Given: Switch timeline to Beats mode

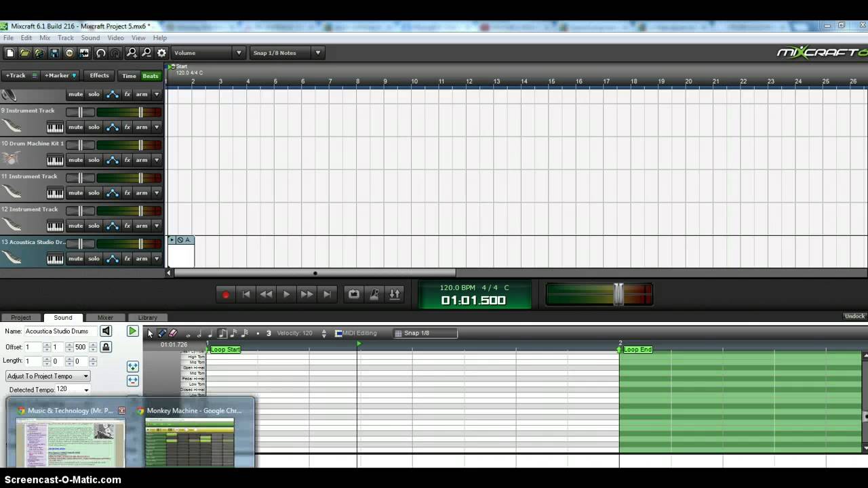Looking at the screenshot, I should 151,76.
